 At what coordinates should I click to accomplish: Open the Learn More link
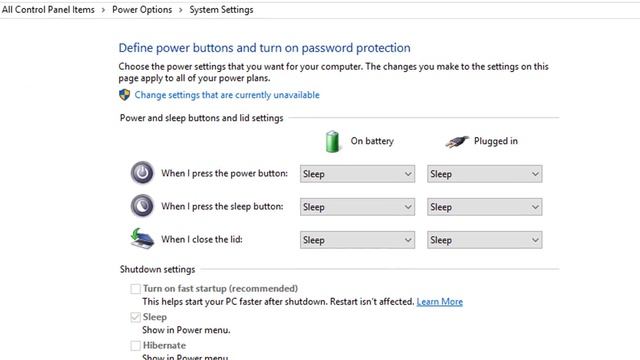coord(440,302)
